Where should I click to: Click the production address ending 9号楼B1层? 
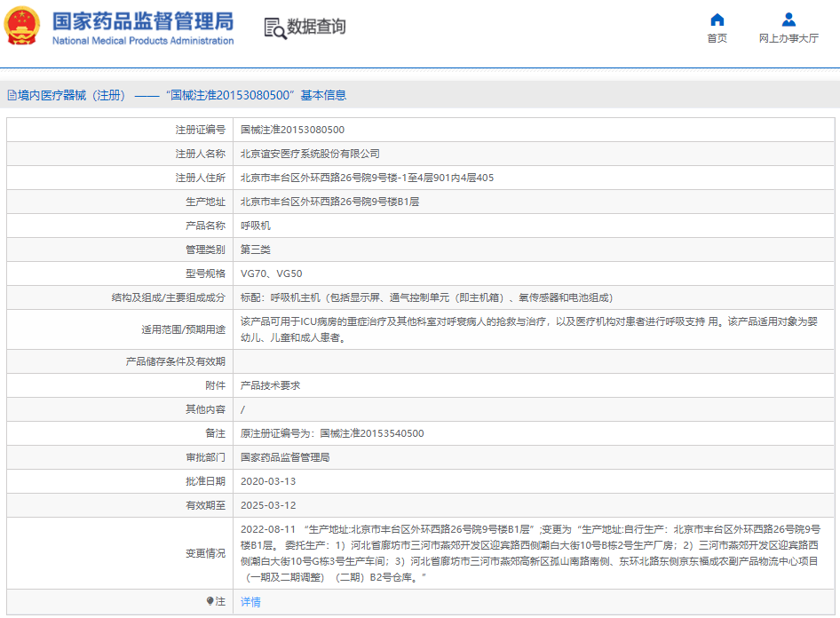click(329, 202)
